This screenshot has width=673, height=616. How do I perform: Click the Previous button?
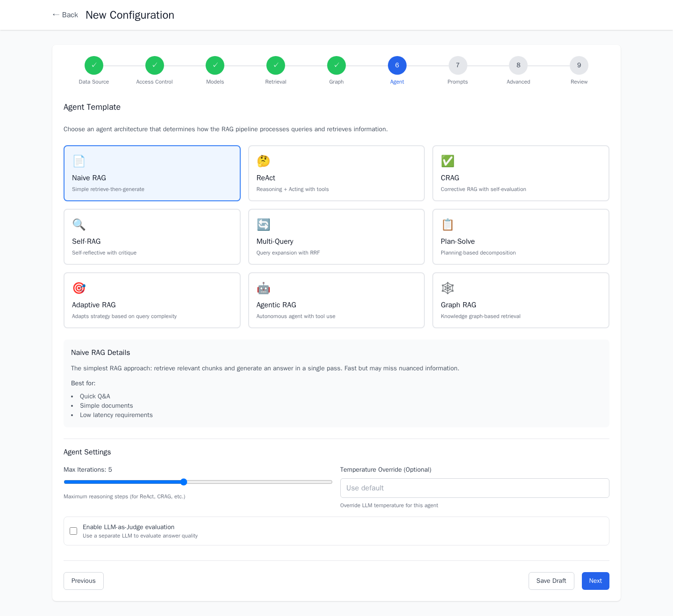pyautogui.click(x=84, y=581)
